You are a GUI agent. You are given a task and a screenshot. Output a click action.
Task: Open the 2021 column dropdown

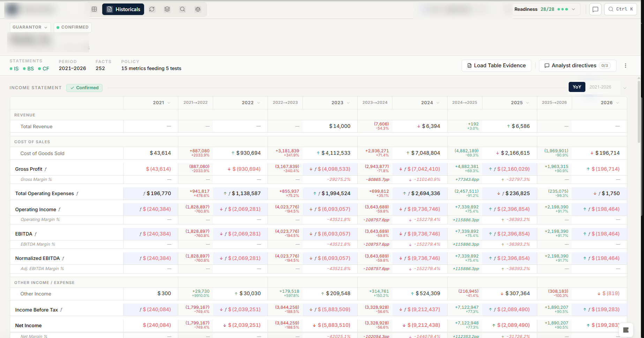(169, 103)
